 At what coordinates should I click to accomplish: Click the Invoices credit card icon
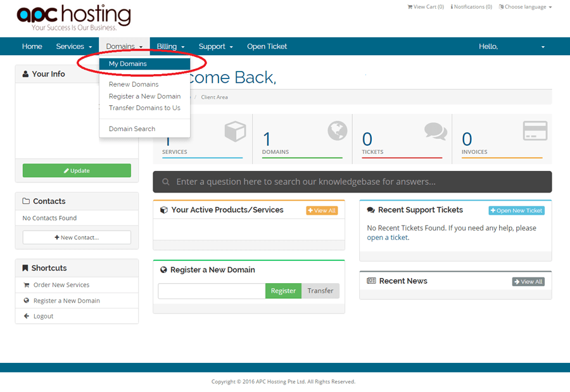click(535, 130)
